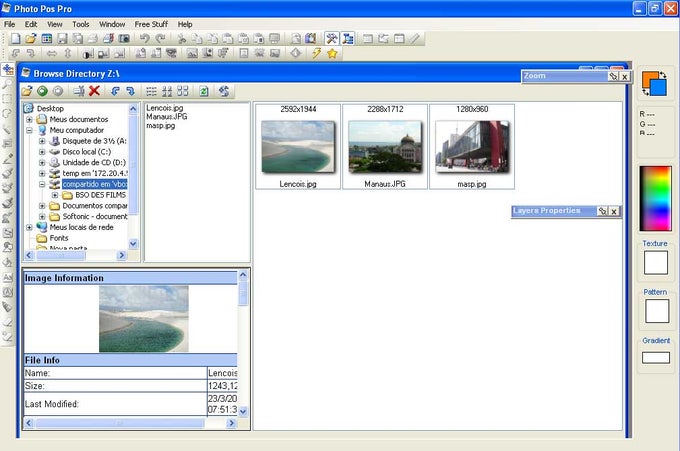Open the Free Stuff menu
This screenshot has height=451, width=680.
pyautogui.click(x=151, y=24)
